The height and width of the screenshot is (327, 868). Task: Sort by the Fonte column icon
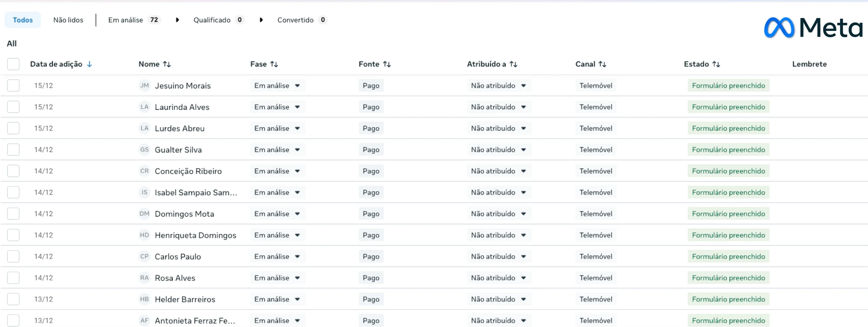tap(387, 64)
